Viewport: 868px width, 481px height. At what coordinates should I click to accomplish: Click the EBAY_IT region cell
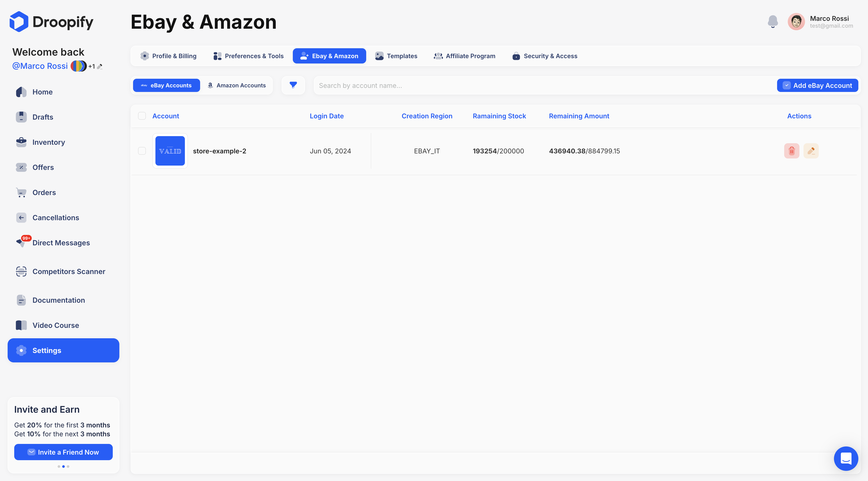coord(427,151)
